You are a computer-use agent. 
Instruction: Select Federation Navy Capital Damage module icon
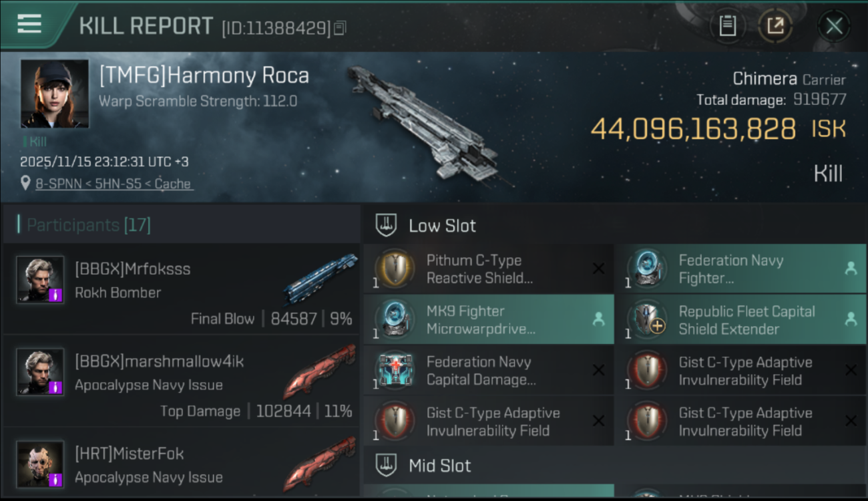(x=394, y=371)
